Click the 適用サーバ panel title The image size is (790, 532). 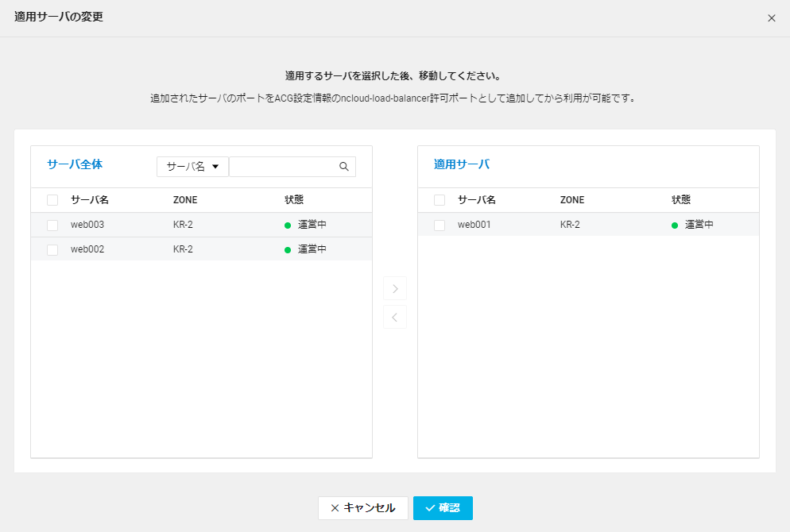[x=462, y=164]
